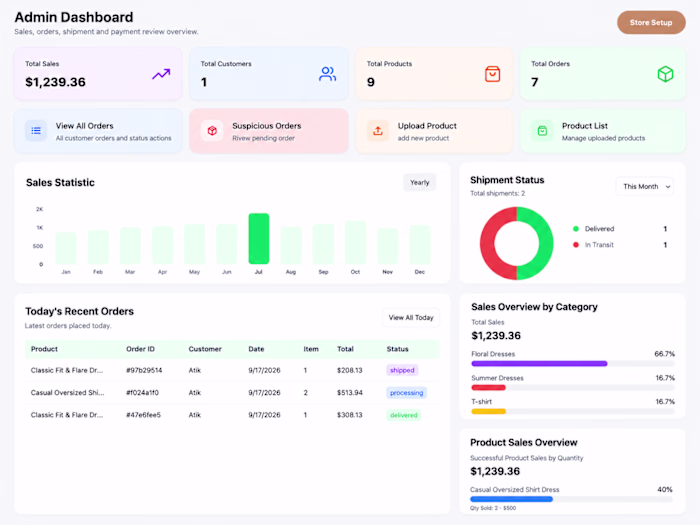
Task: Click the shipped status badge
Action: pyautogui.click(x=402, y=370)
